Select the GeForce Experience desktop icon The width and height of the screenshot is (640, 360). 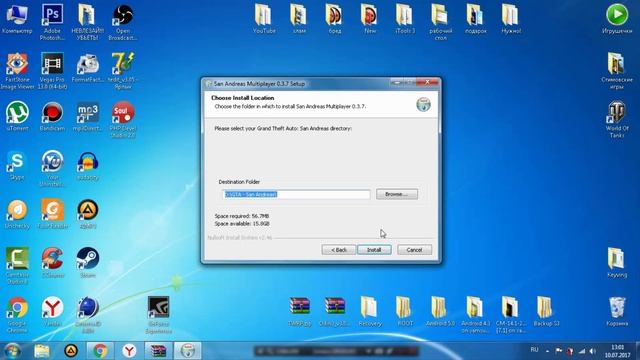pos(158,315)
